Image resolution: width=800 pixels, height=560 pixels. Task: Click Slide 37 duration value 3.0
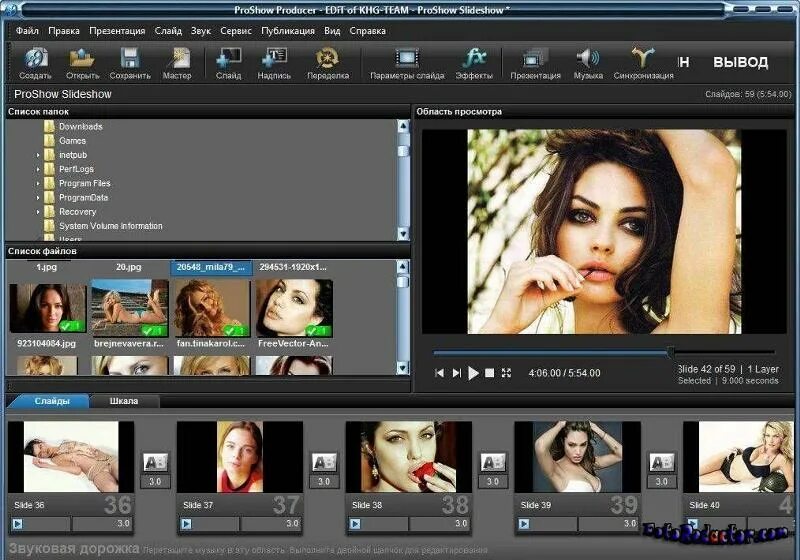[292, 523]
